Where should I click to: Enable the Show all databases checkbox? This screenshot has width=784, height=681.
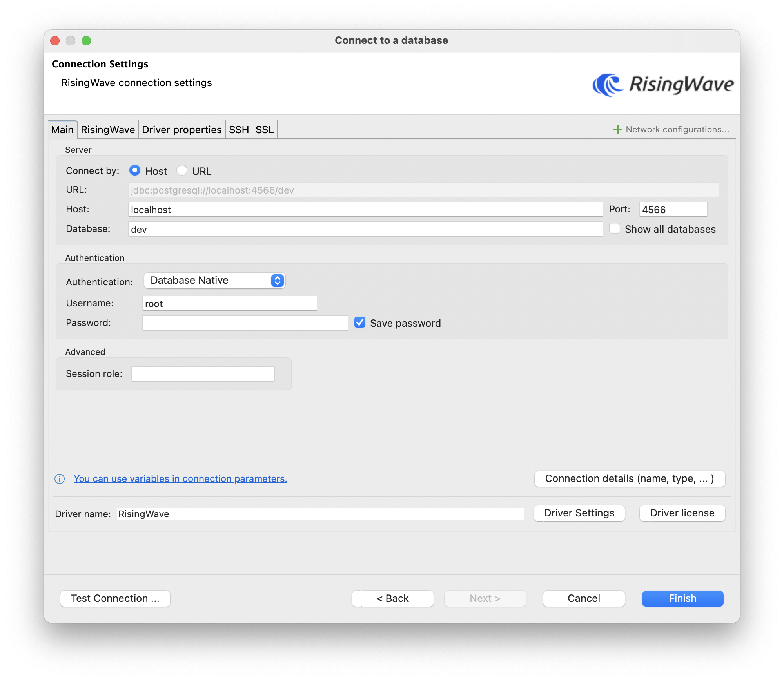pyautogui.click(x=614, y=228)
